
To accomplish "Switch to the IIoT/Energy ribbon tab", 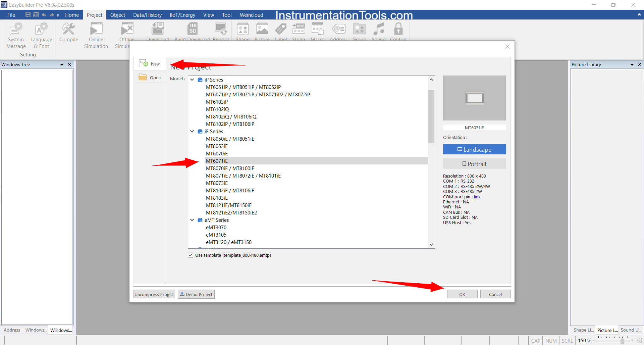I will pyautogui.click(x=182, y=15).
